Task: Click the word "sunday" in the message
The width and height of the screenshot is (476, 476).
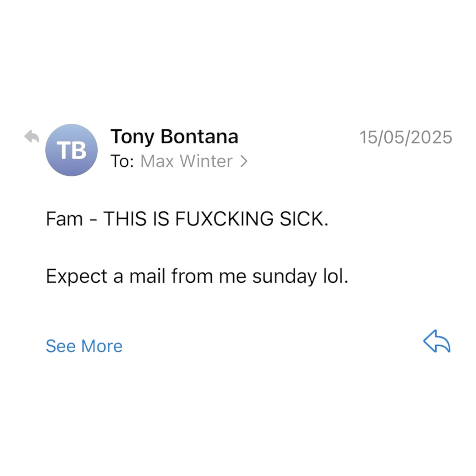Action: [284, 276]
